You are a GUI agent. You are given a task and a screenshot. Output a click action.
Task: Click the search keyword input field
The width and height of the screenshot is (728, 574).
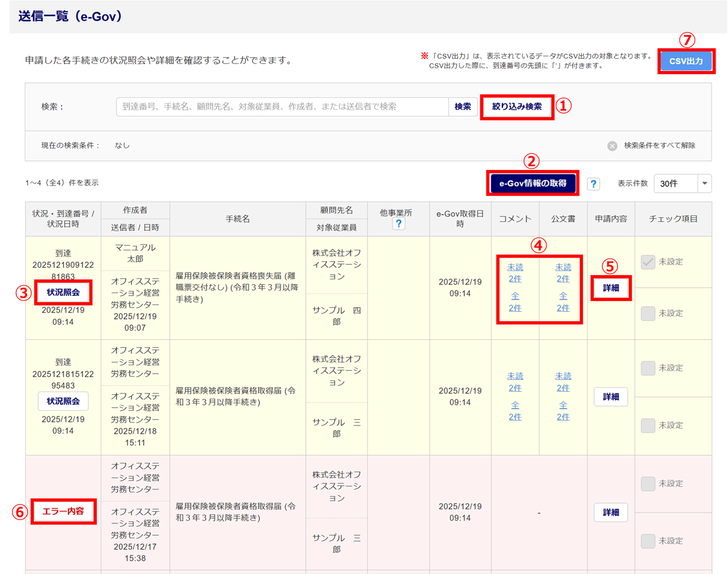[x=282, y=107]
